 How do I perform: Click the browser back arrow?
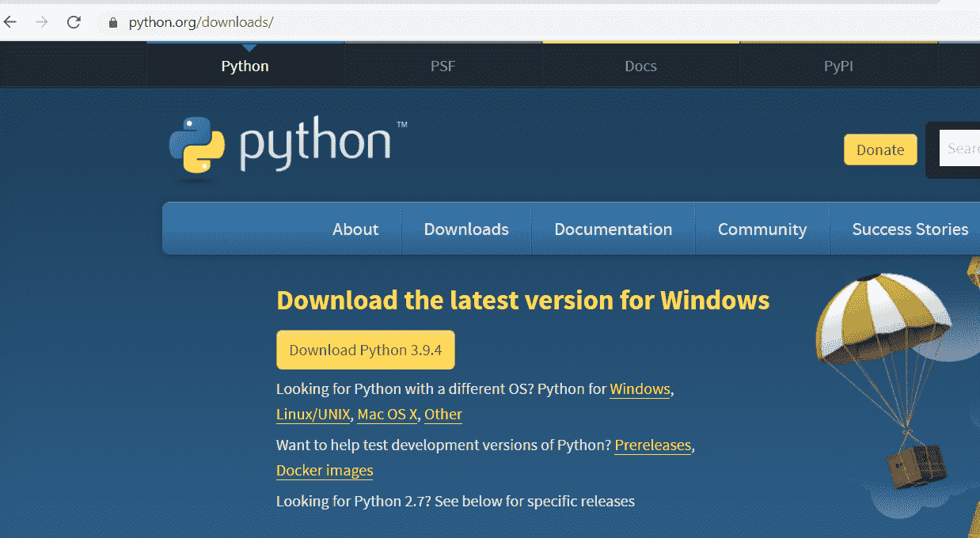pyautogui.click(x=10, y=22)
